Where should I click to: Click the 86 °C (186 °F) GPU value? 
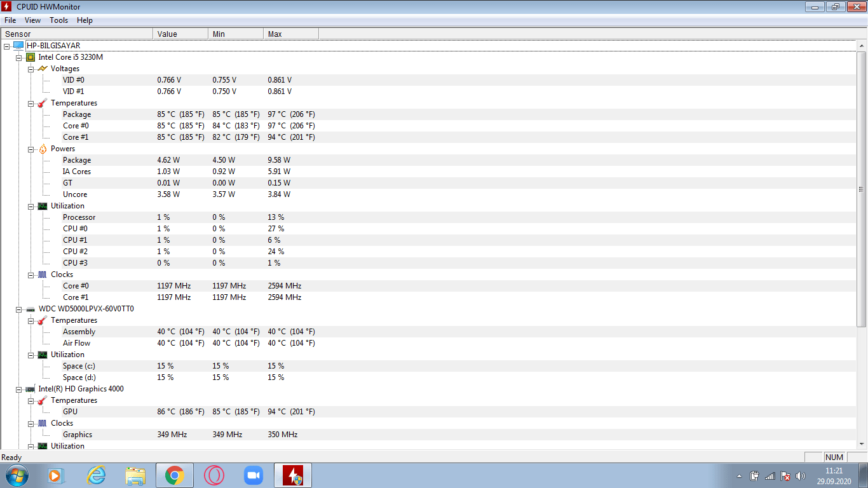181,412
